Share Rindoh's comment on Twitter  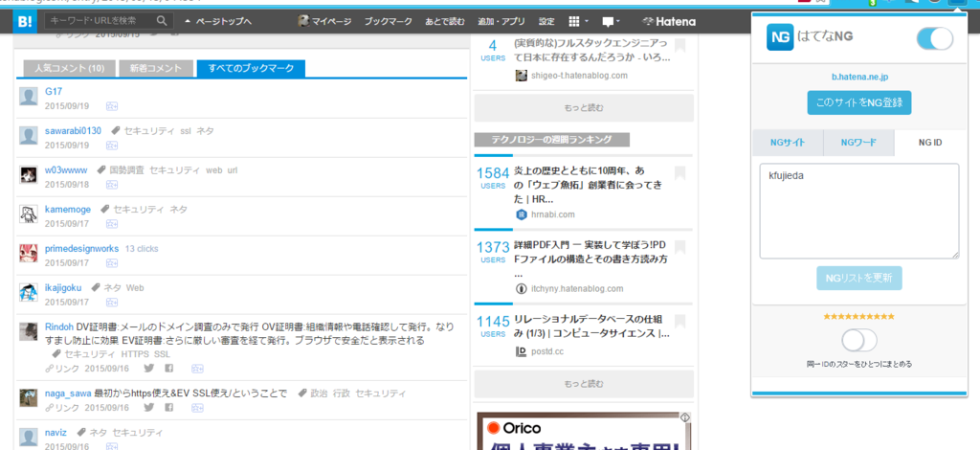click(148, 368)
